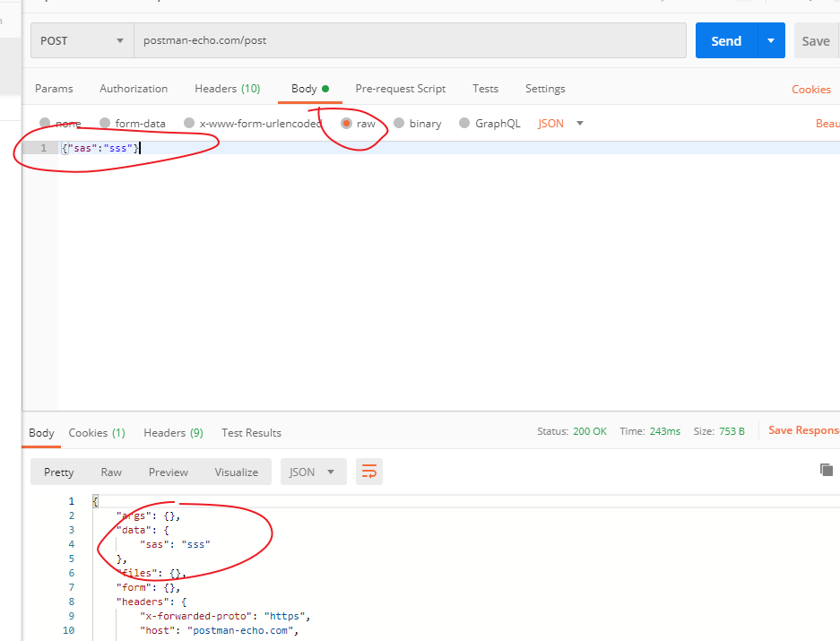Click the 243ms response time
The image size is (840, 641).
[665, 431]
